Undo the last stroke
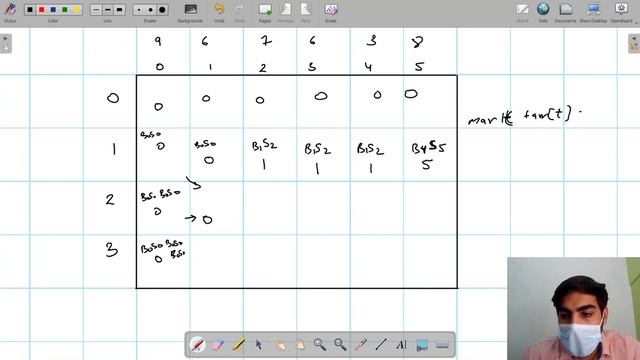This screenshot has height=360, width=640. click(219, 12)
